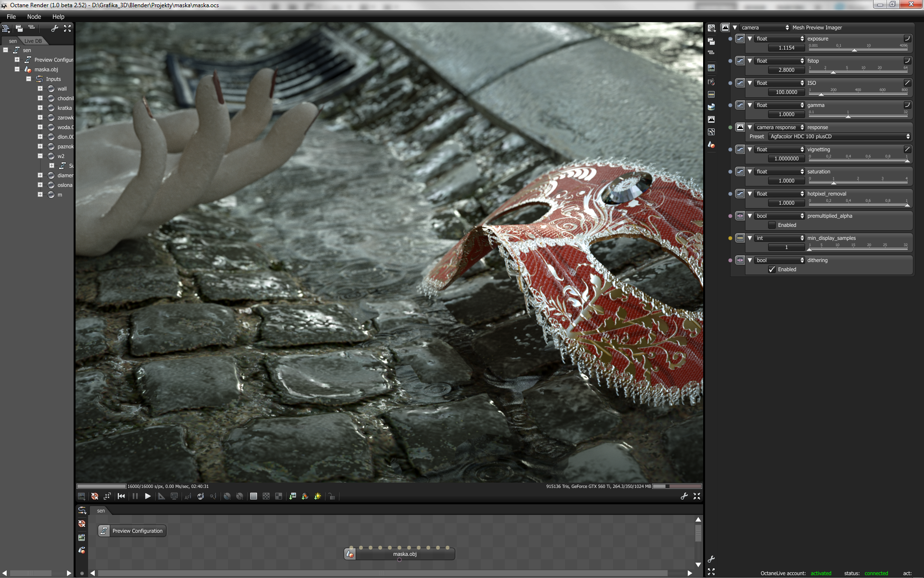Viewport: 924px width, 578px height.
Task: Disable the dithering checkbox
Action: tap(772, 269)
